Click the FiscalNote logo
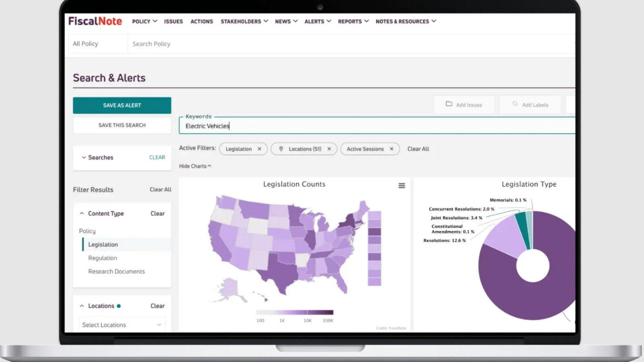This screenshot has height=362, width=644. (x=95, y=21)
